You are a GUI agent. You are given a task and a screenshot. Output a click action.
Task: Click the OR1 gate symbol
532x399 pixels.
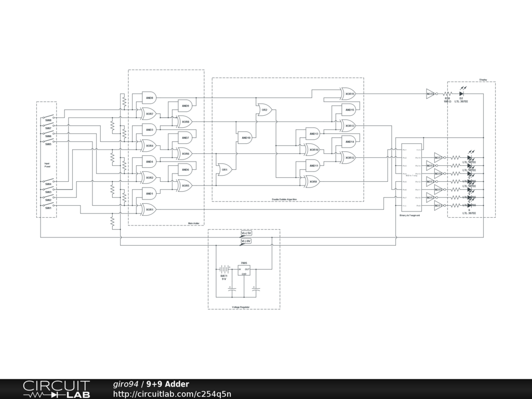(x=224, y=170)
